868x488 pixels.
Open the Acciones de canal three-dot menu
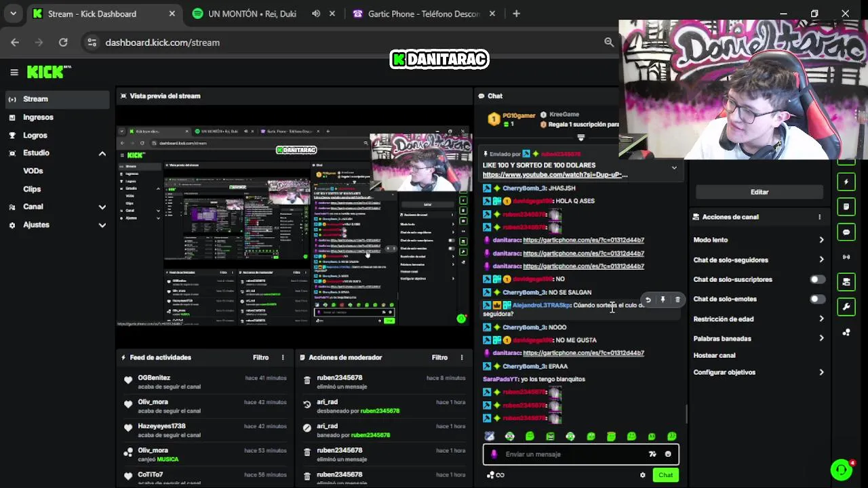pyautogui.click(x=819, y=217)
